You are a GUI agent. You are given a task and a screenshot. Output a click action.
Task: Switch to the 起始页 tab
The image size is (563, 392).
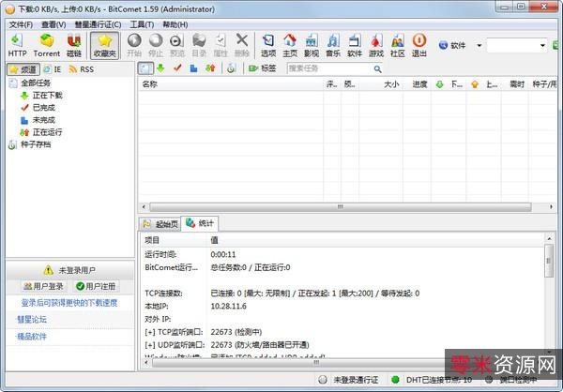160,224
